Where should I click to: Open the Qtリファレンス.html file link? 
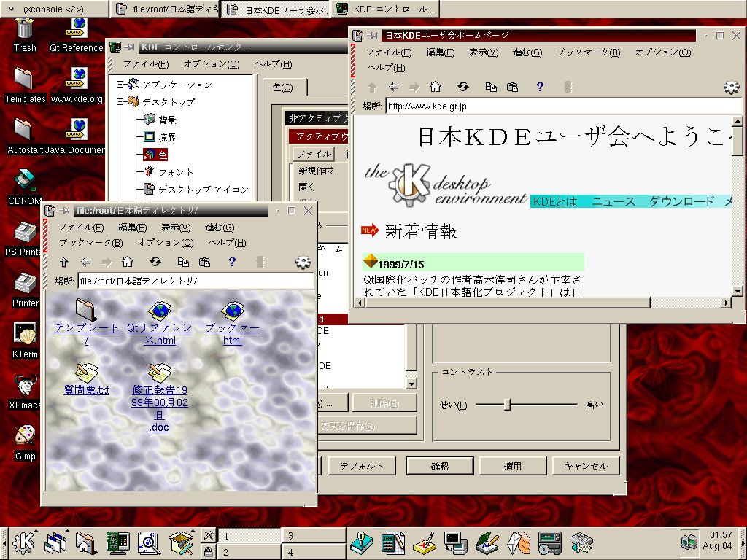pos(159,334)
